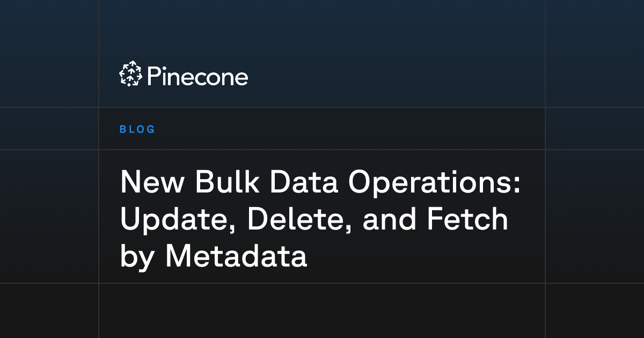
Task: Click the empty bottom-left corner grid cell
Action: (49, 310)
